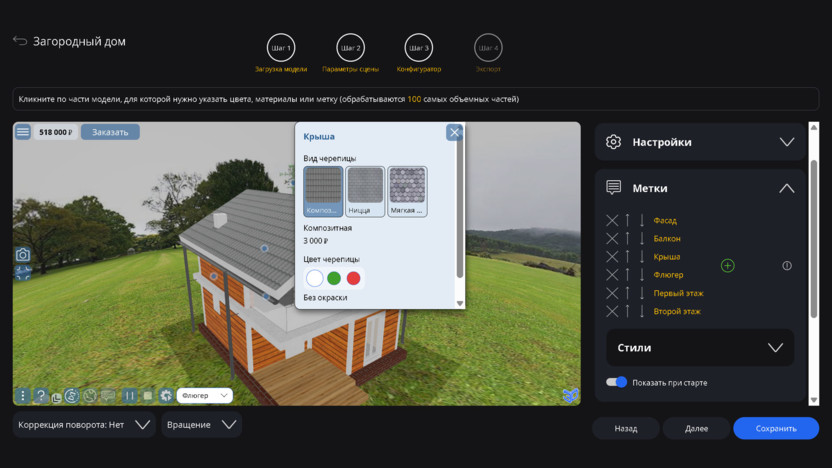Stop rotation with the square button
The height and width of the screenshot is (468, 832).
[148, 395]
